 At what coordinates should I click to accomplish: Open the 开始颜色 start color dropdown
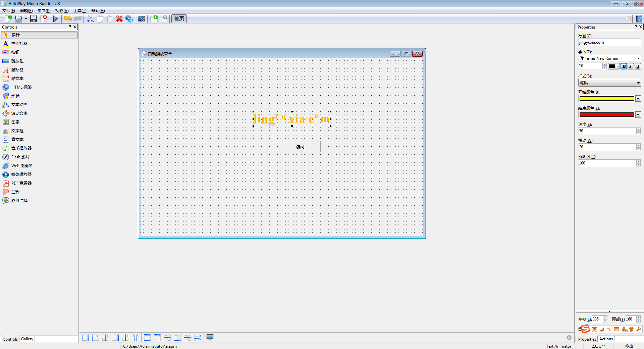638,99
